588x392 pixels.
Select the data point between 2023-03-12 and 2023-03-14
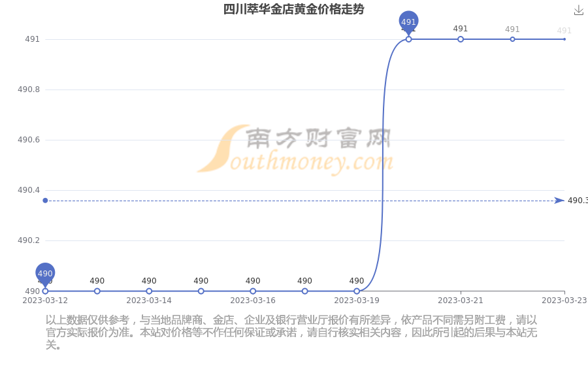pos(97,291)
